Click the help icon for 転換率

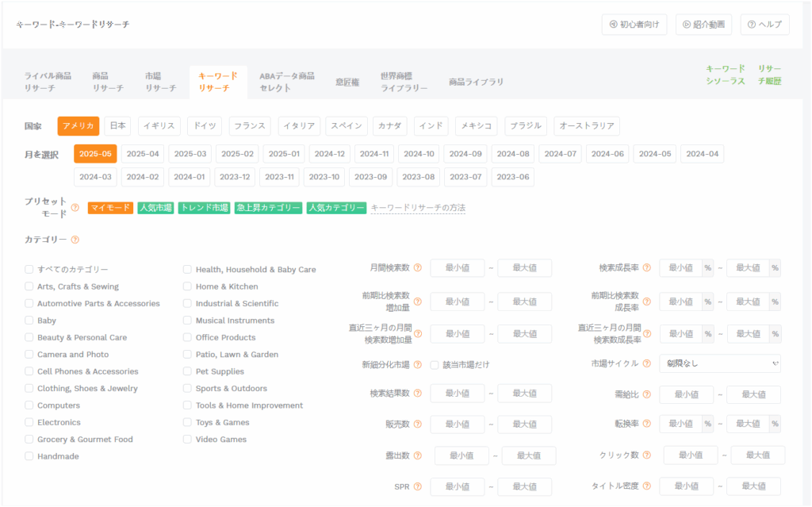click(647, 424)
